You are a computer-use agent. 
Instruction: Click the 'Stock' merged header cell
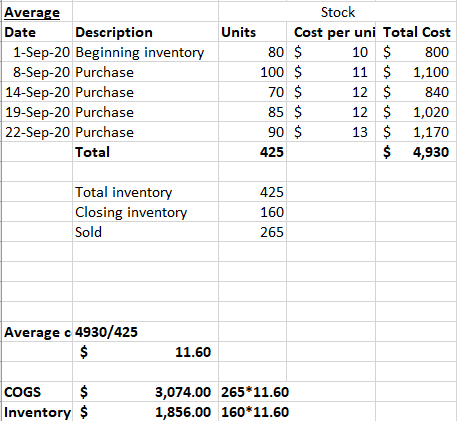[x=337, y=12]
